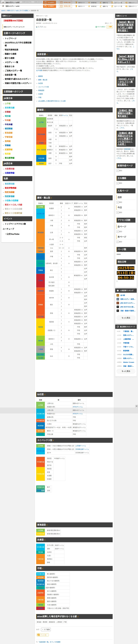Open 鉄道唱歌 in recently updated list
This screenshot has height=644, width=138.
click(126, 351)
